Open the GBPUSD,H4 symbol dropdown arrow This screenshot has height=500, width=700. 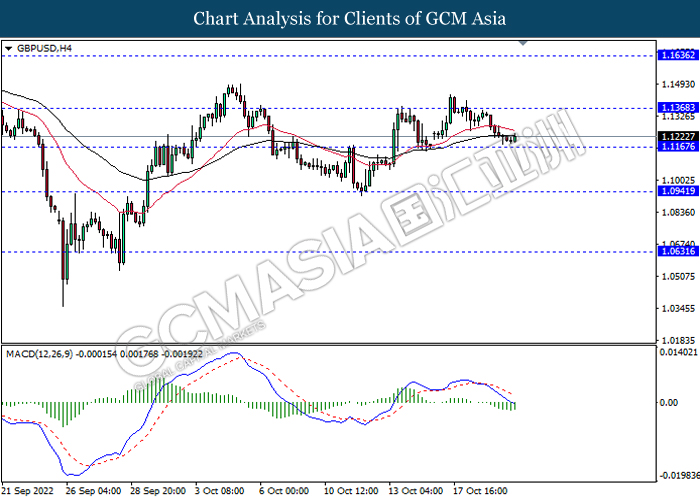pos(8,48)
